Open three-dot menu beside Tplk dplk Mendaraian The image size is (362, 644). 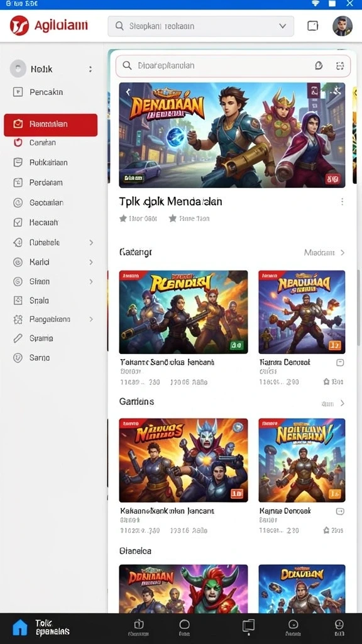pos(342,202)
